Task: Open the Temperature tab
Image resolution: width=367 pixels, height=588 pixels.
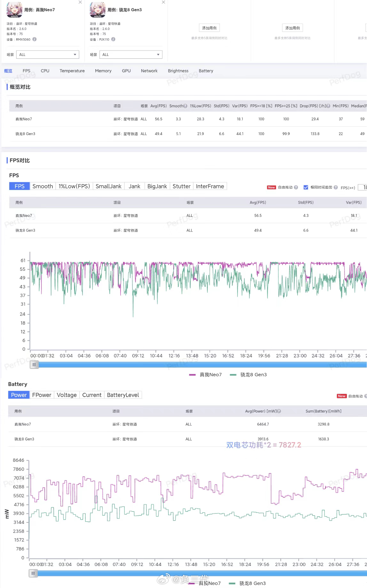Action: tap(72, 71)
